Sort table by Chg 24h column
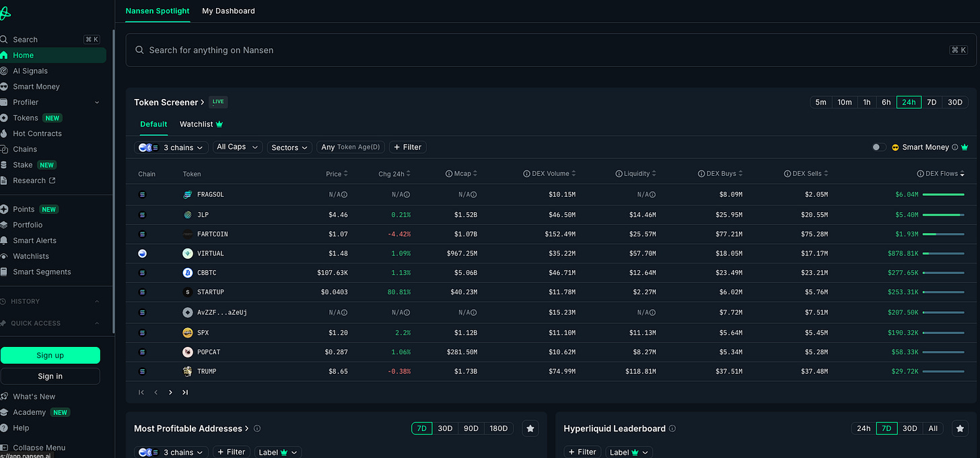The image size is (980, 458). coord(394,174)
